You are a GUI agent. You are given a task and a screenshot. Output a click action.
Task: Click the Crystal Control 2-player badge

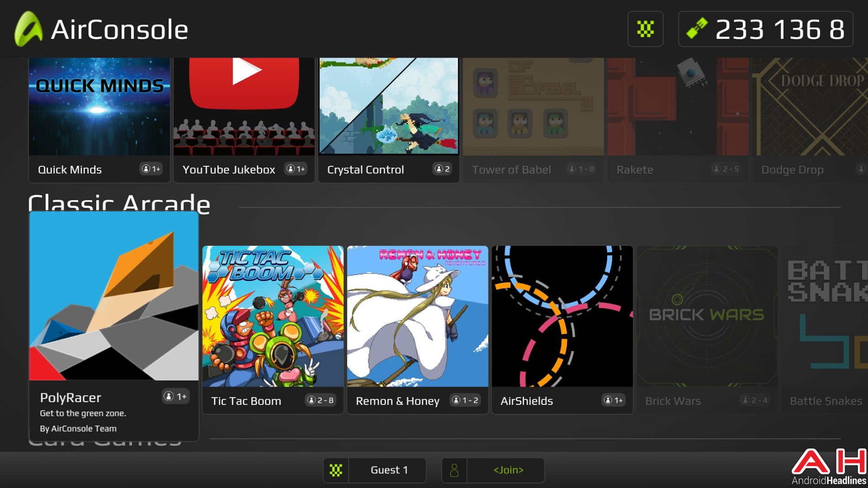442,169
